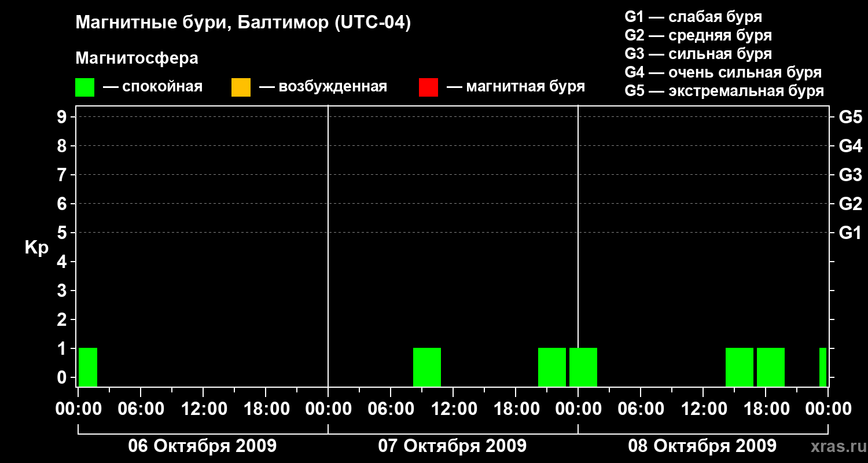The width and height of the screenshot is (868, 463).
Task: Click the '— спокойная' legend label
Action: 153,87
